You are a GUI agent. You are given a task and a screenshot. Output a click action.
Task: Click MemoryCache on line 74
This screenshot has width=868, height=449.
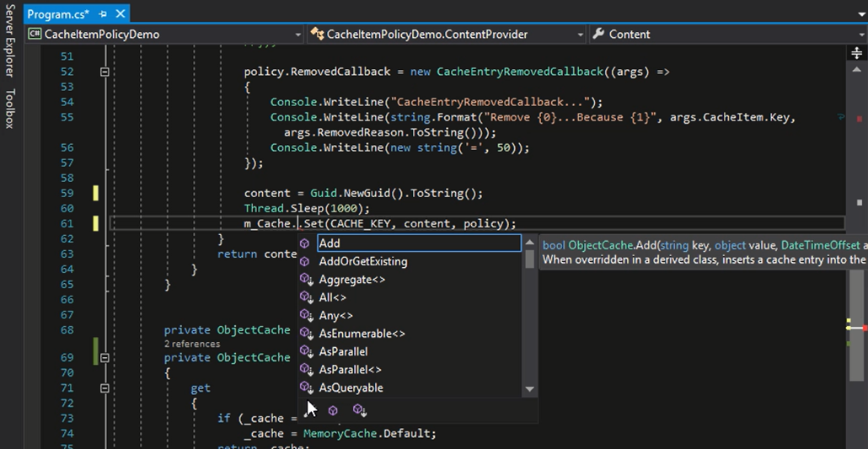(338, 434)
